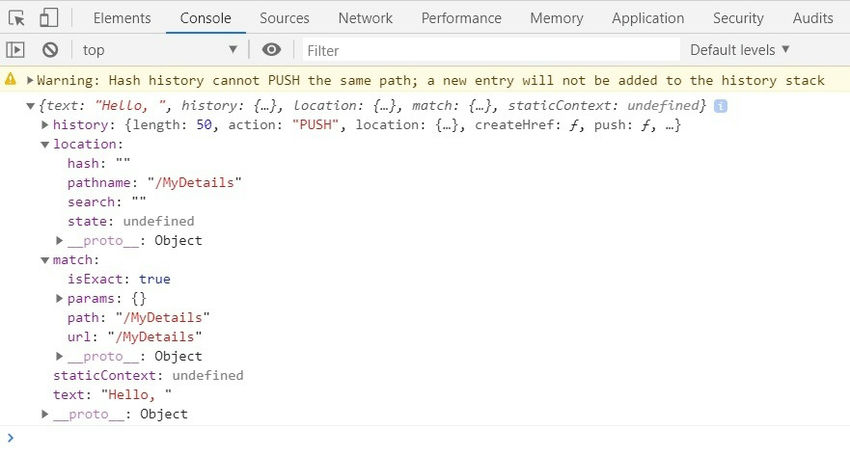Collapse the match object entry
This screenshot has height=456, width=850.
point(45,260)
